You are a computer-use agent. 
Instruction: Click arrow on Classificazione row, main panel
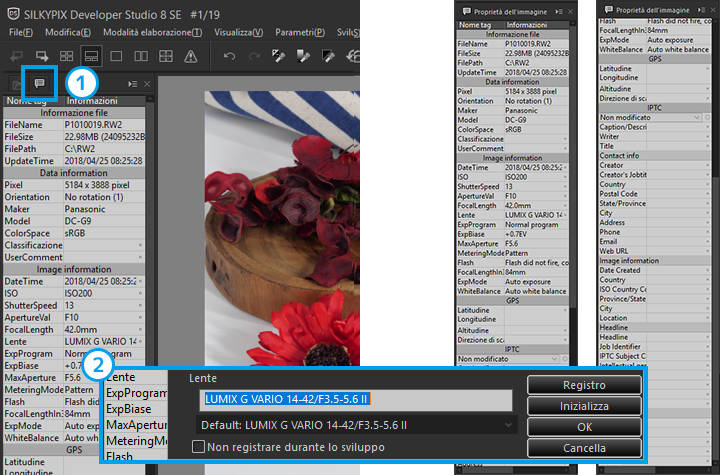(x=140, y=245)
